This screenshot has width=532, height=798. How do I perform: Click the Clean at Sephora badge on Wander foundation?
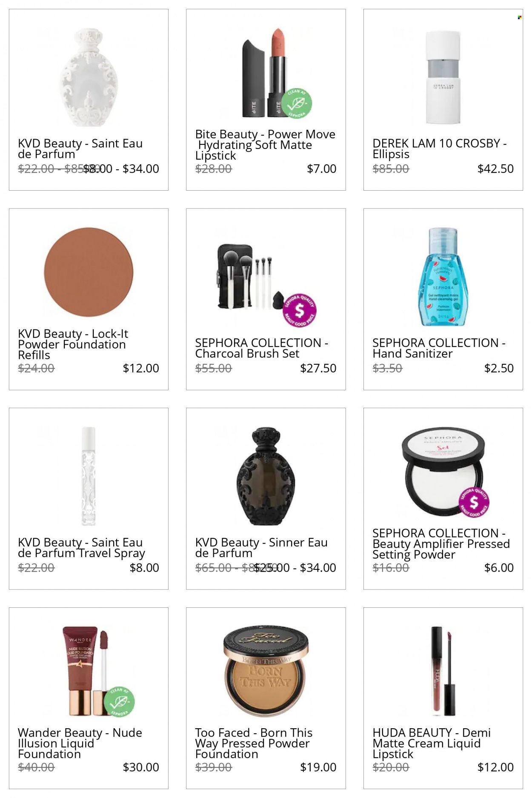(x=119, y=702)
